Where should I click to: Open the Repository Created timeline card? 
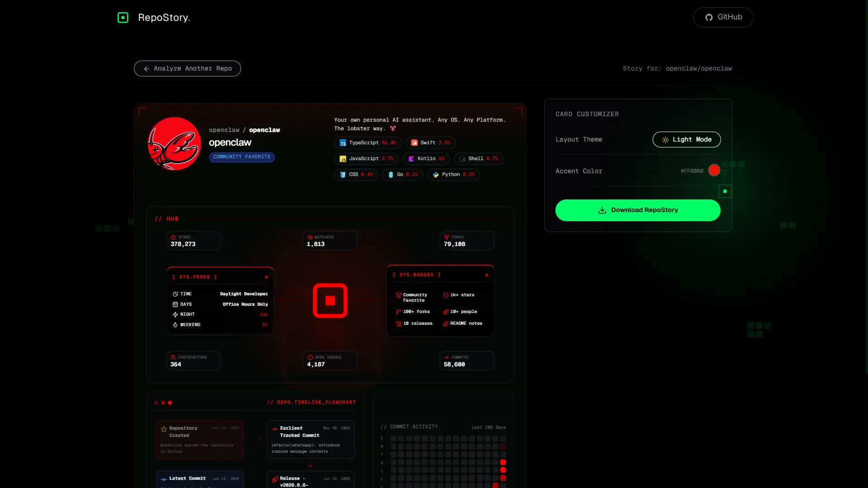199,440
